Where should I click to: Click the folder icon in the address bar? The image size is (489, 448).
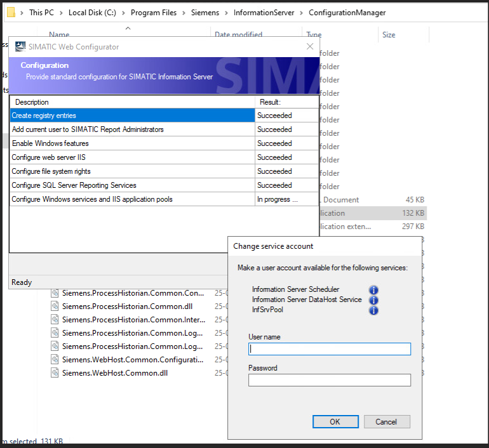click(11, 13)
